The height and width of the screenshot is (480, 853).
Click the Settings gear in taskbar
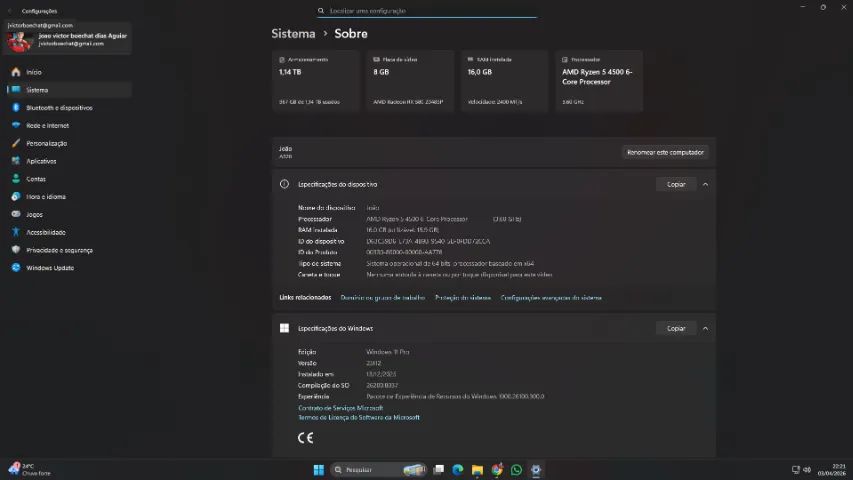tap(536, 470)
